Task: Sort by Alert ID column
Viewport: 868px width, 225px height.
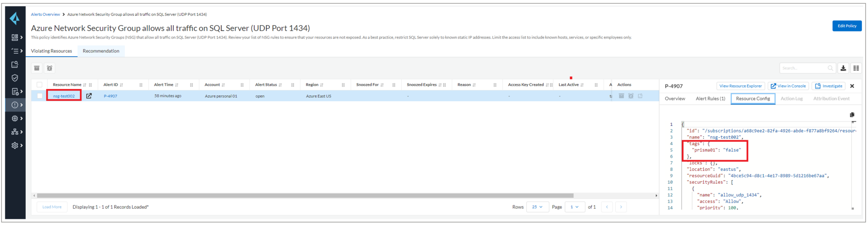Action: (x=121, y=85)
